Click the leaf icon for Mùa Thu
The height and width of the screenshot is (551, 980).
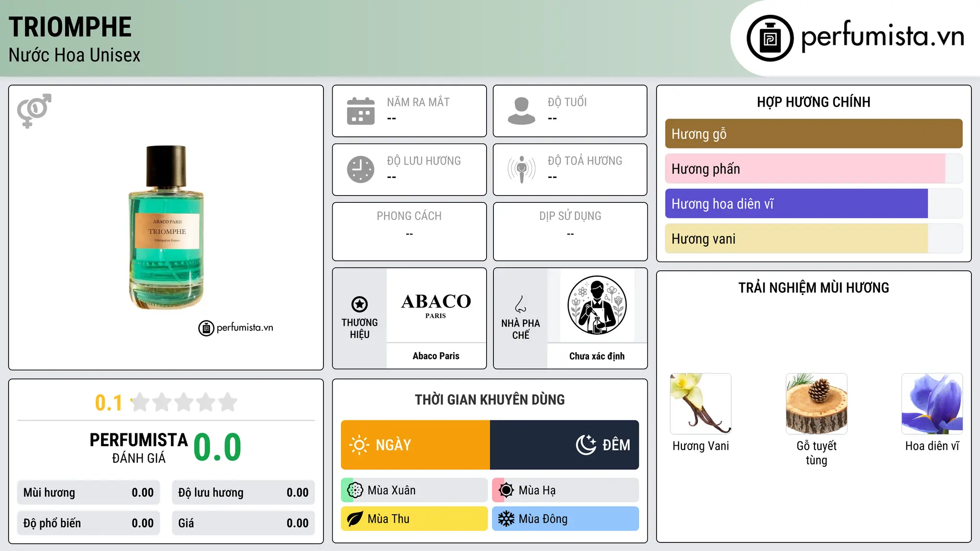pyautogui.click(x=355, y=519)
